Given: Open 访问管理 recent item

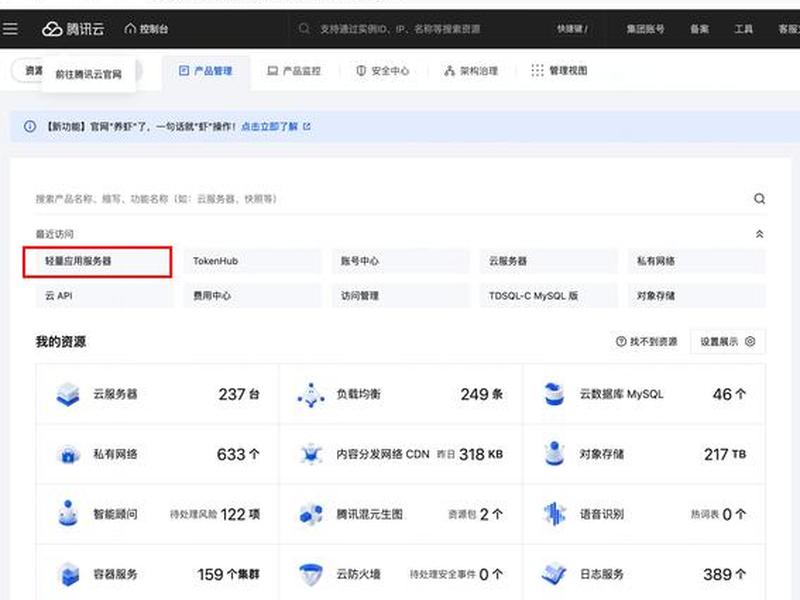Looking at the screenshot, I should tap(401, 295).
